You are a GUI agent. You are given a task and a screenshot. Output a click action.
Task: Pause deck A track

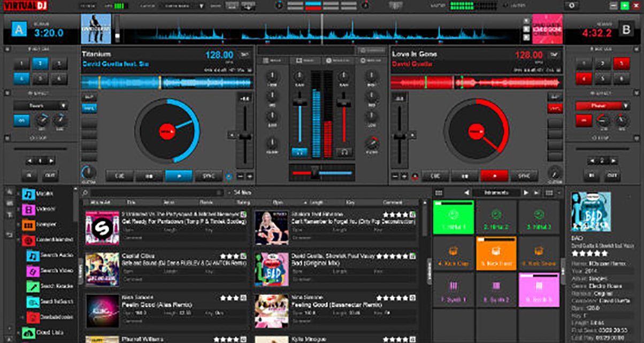point(149,176)
